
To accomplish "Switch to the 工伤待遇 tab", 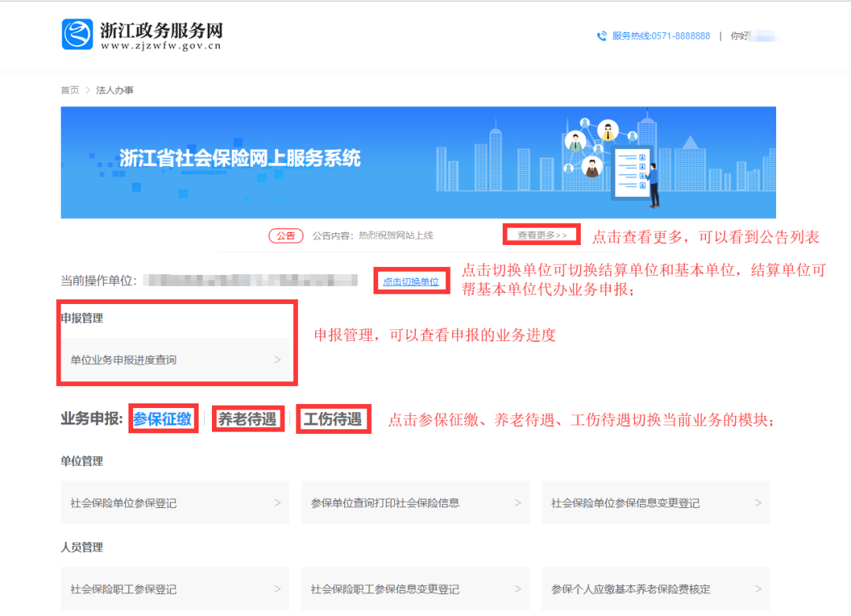I will 333,419.
